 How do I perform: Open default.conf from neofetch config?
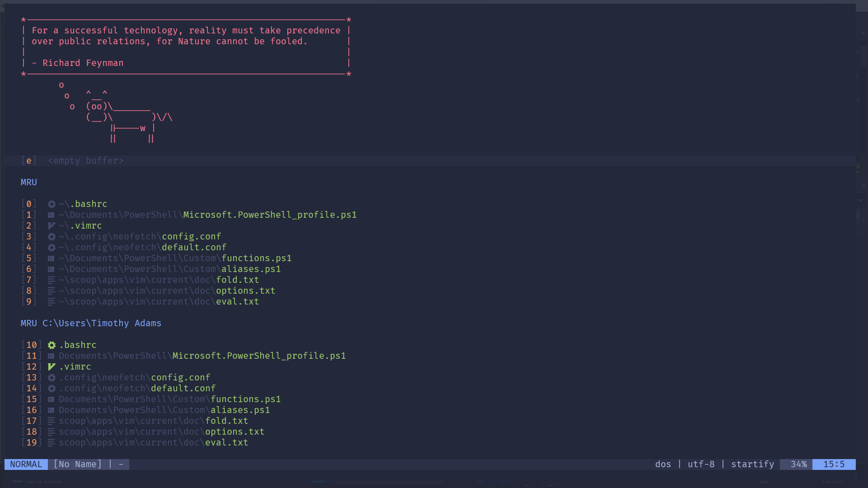click(x=194, y=247)
